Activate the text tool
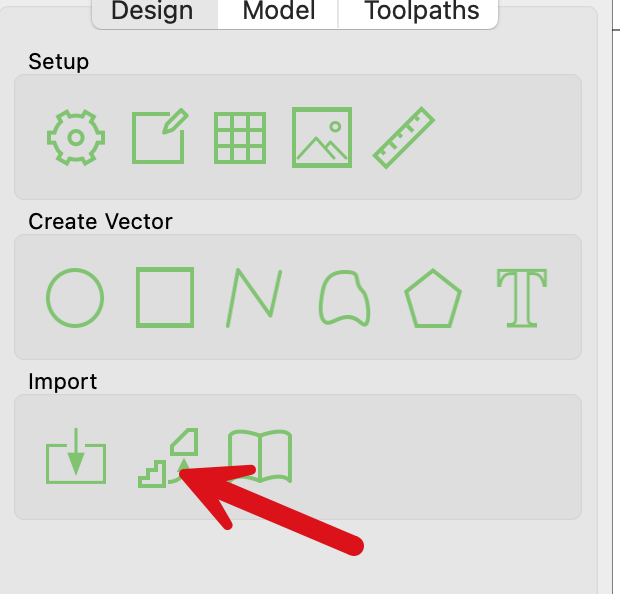This screenshot has width=620, height=594. (x=522, y=298)
